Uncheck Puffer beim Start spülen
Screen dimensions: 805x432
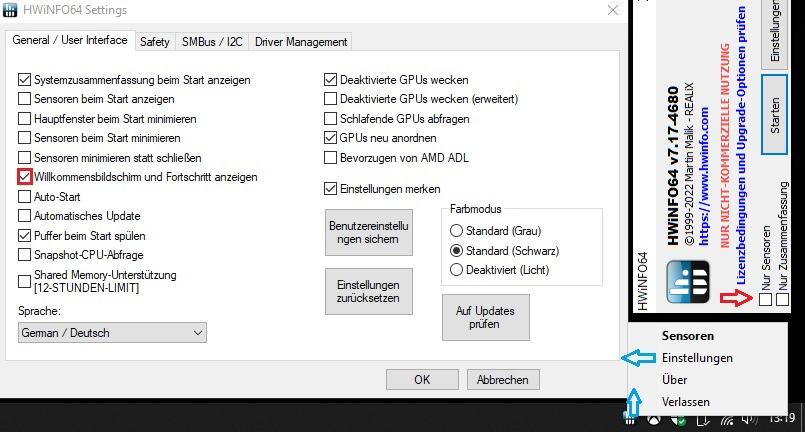click(x=24, y=236)
